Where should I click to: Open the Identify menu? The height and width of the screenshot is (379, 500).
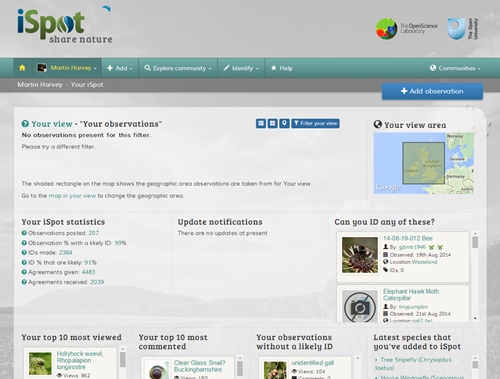(x=241, y=68)
